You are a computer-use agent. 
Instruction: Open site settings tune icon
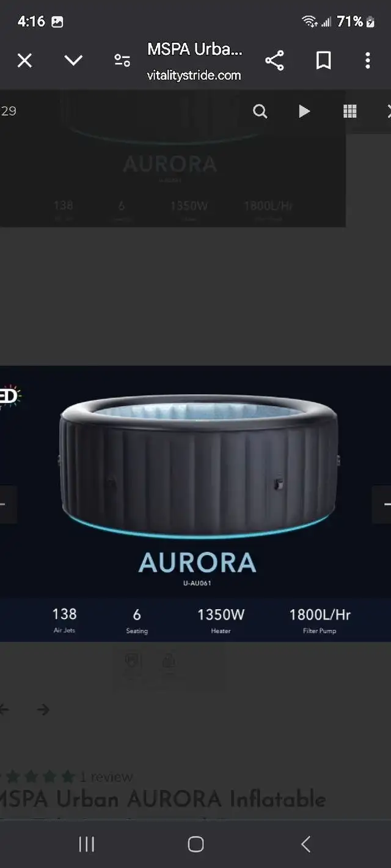[x=122, y=60]
